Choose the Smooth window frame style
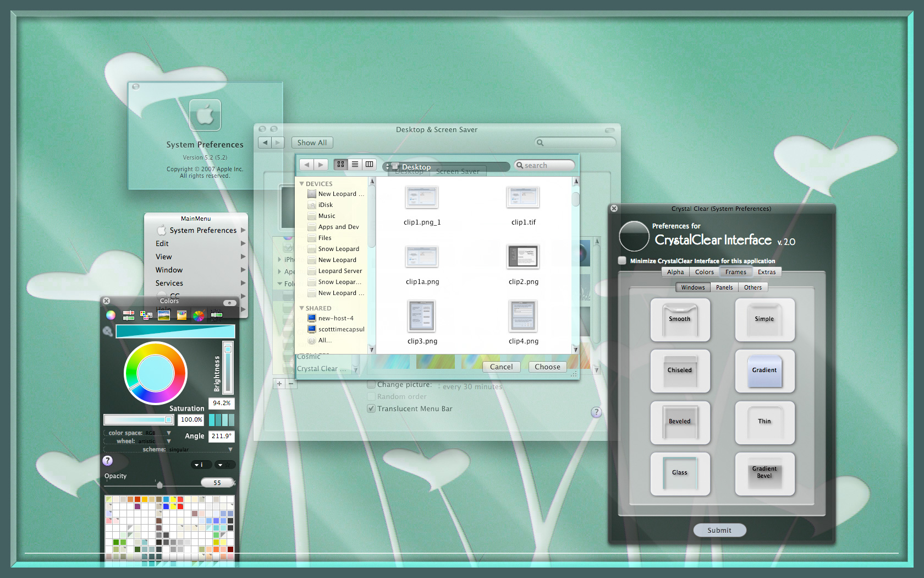924x578 pixels. coord(680,320)
